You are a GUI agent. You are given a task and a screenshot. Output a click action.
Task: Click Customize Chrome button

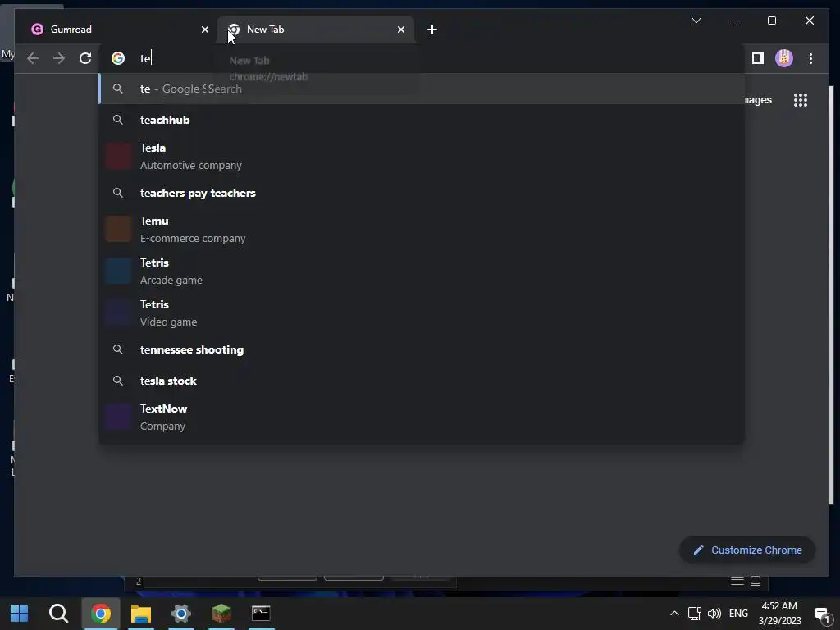pyautogui.click(x=747, y=550)
